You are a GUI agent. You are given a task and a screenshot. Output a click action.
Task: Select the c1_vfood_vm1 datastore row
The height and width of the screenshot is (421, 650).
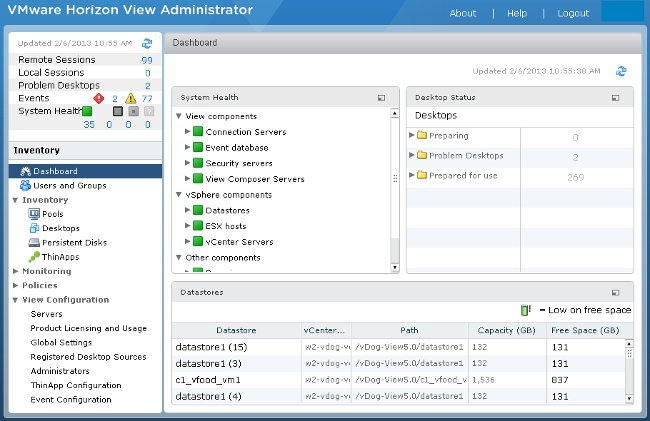tap(398, 380)
